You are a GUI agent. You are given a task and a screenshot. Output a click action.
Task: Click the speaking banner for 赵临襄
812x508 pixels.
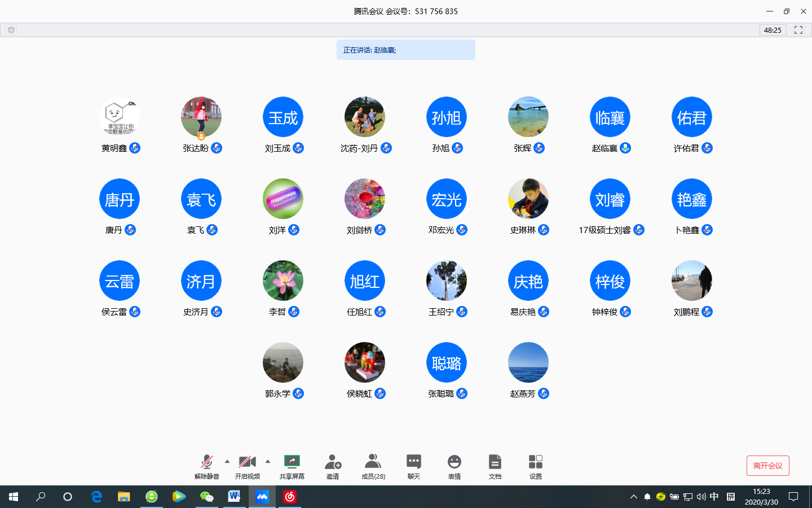(x=405, y=50)
